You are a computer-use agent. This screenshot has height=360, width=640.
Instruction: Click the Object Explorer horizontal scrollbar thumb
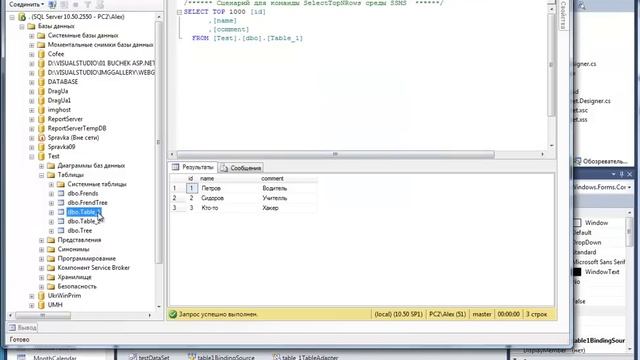coord(43,316)
